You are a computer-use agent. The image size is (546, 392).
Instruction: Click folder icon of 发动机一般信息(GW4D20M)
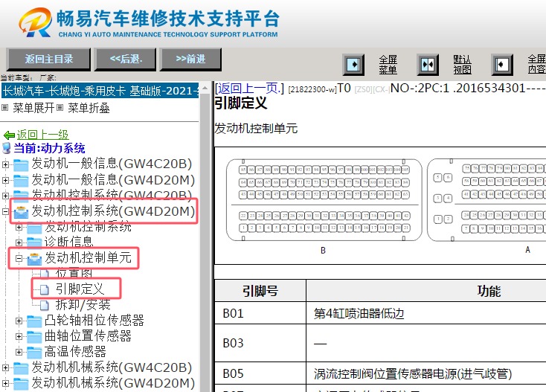[x=21, y=181]
